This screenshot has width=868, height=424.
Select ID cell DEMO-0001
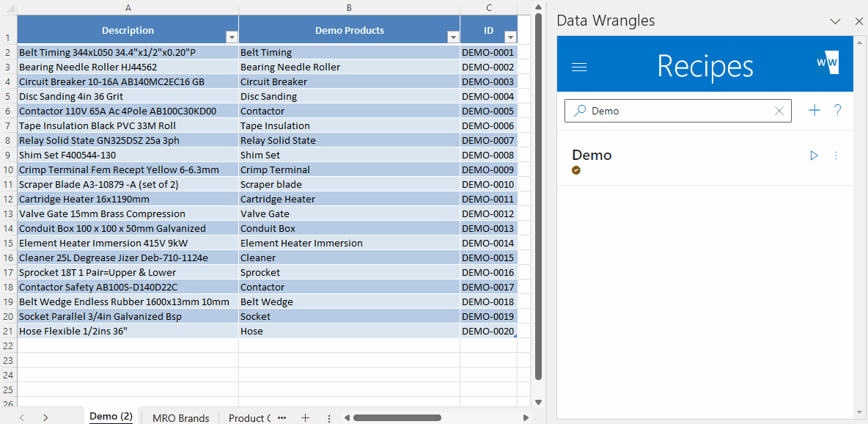pos(489,53)
